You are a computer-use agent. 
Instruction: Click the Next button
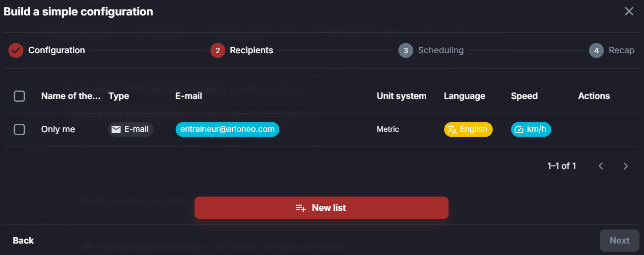(620, 241)
